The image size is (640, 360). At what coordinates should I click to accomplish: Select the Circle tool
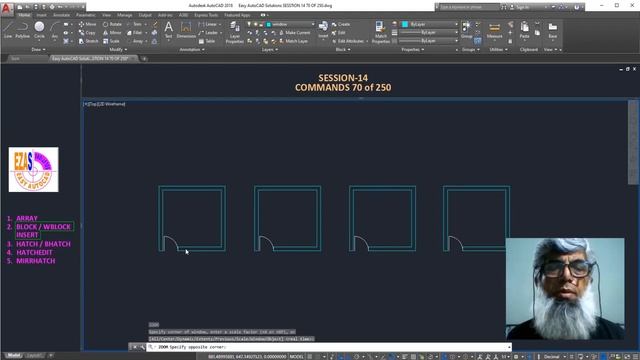[x=39, y=30]
